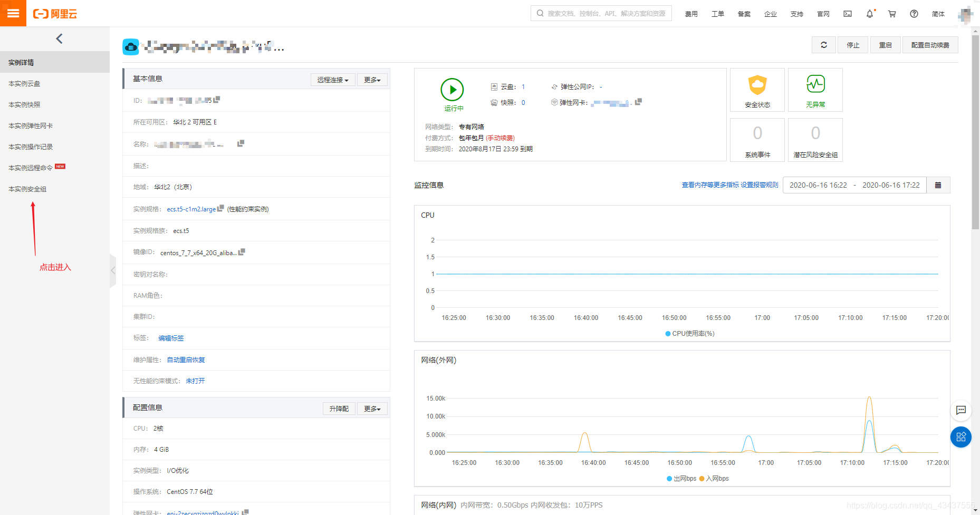Copy the ENI ID at page bottom

245,512
